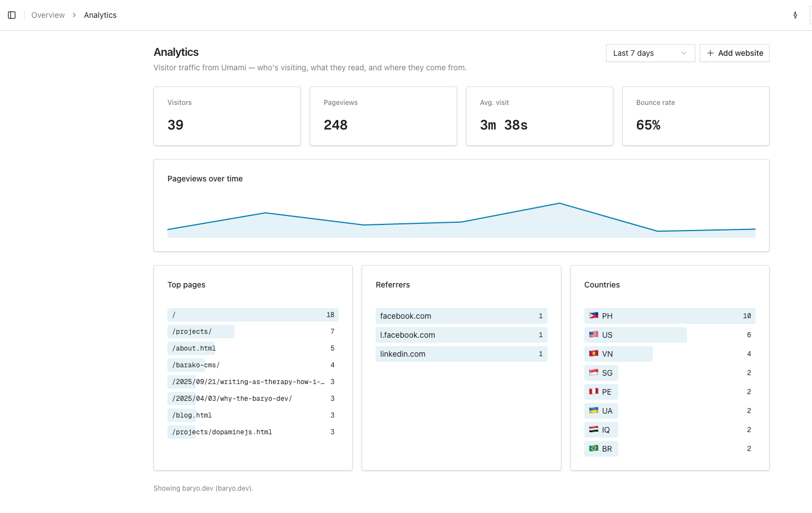Click the Iraq flag icon
The width and height of the screenshot is (812, 513).
594,429
